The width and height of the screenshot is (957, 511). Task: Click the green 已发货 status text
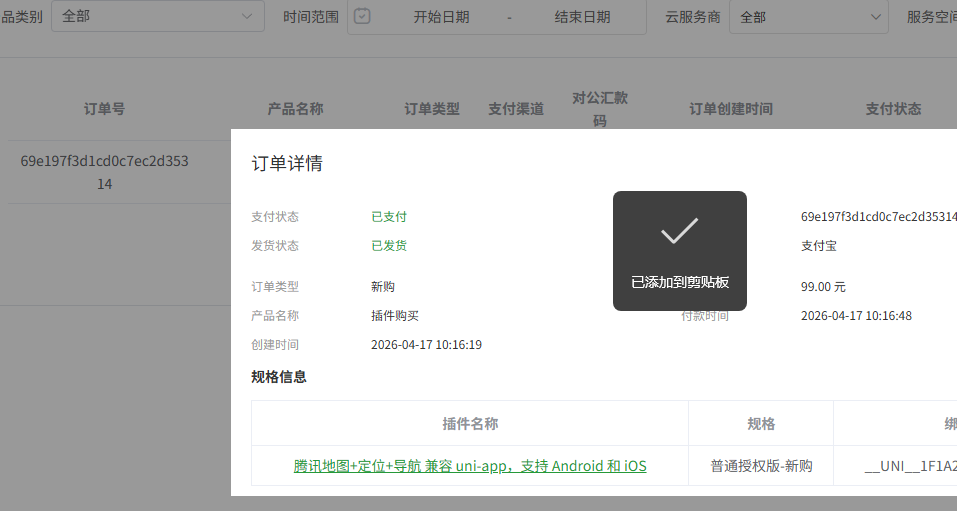389,246
